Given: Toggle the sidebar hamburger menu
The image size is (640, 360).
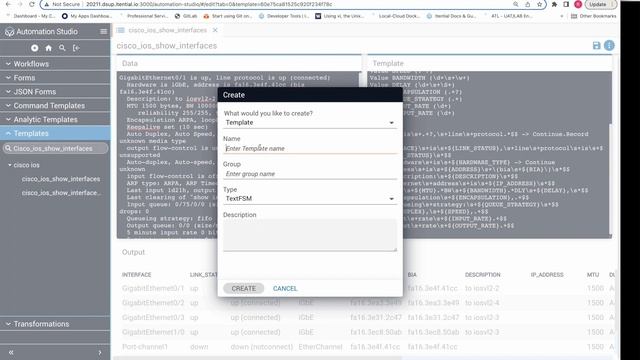Looking at the screenshot, I should (103, 31).
